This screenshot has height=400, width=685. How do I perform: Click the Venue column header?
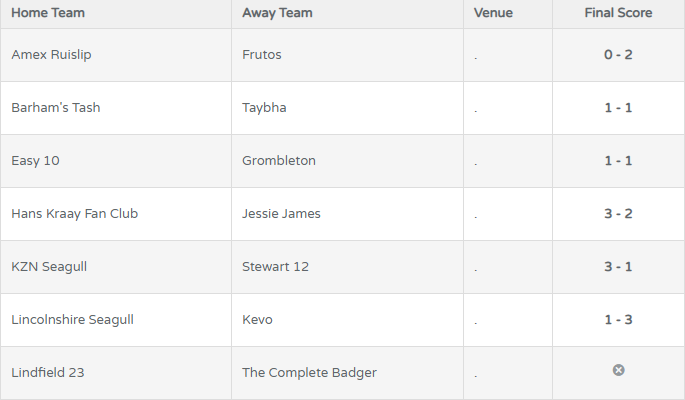(493, 13)
